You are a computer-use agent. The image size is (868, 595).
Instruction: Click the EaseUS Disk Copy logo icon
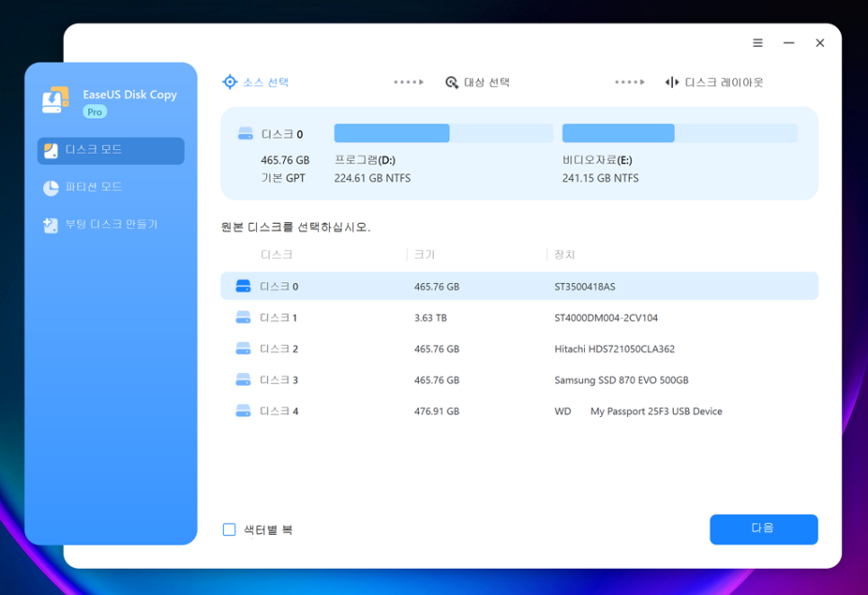click(56, 100)
